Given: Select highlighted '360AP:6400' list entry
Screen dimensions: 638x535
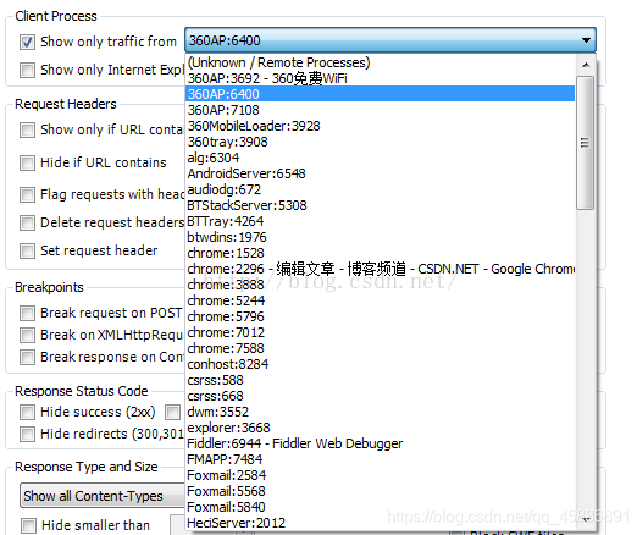Looking at the screenshot, I should [x=380, y=94].
